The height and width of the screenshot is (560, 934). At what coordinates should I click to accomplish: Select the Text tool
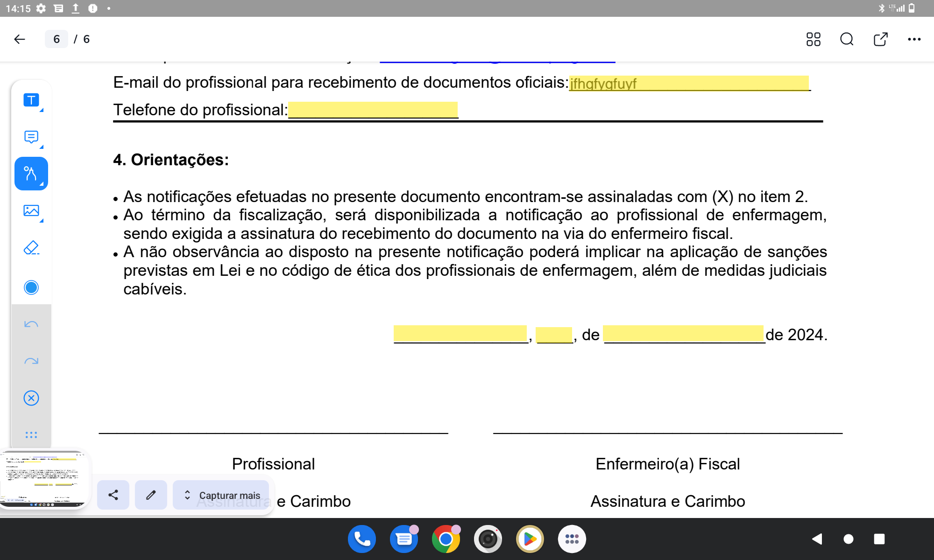tap(31, 100)
